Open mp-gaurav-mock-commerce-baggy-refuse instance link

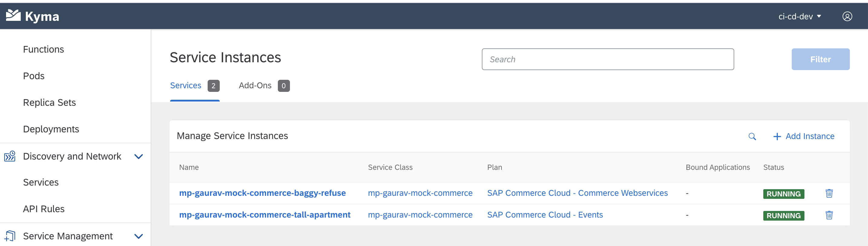262,193
